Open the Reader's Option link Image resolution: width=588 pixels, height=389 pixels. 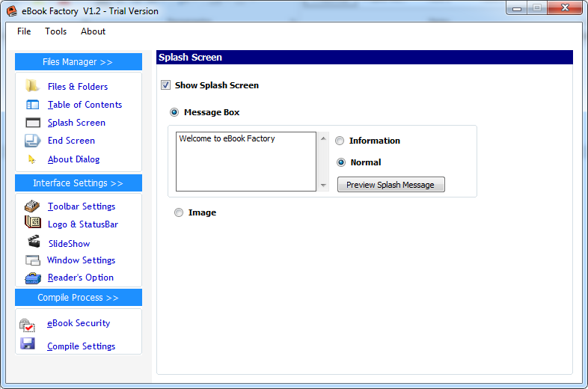point(81,278)
